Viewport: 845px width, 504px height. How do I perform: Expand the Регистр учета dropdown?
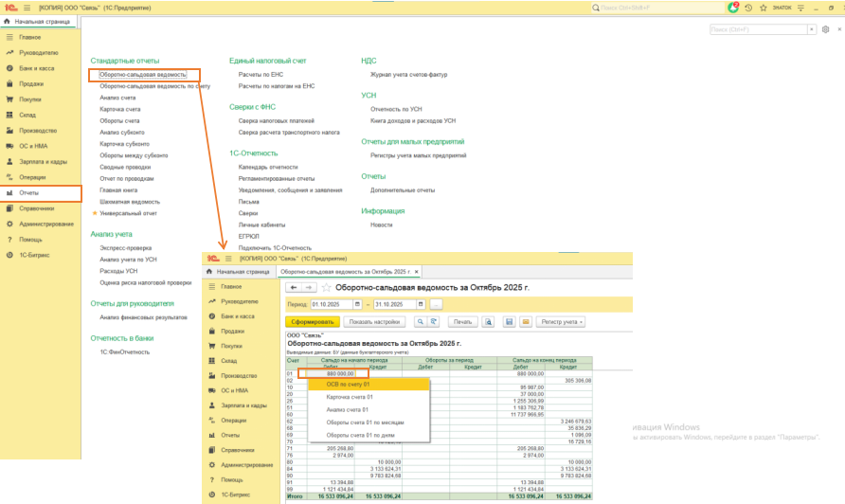click(x=561, y=322)
